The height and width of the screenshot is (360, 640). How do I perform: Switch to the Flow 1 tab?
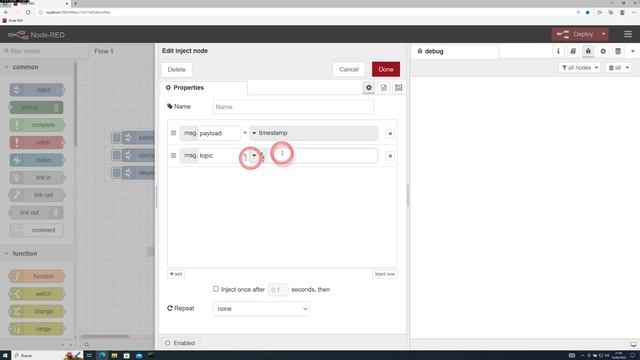104,51
